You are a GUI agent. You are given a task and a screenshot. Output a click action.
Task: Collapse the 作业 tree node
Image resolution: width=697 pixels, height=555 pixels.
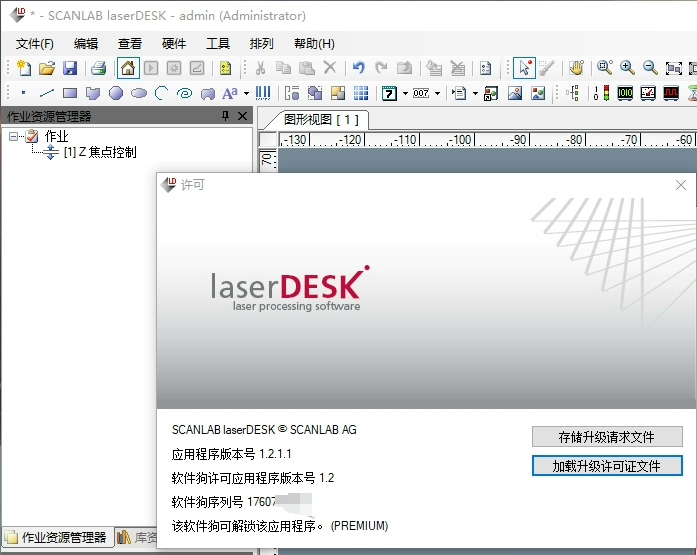click(13, 136)
